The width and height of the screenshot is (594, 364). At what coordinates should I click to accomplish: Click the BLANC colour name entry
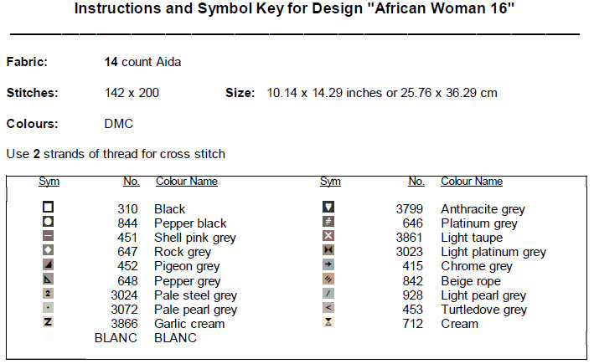pyautogui.click(x=175, y=338)
